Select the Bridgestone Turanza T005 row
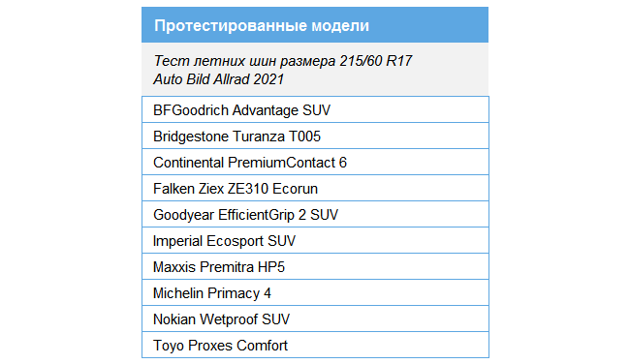The image size is (630, 364). coord(315,136)
